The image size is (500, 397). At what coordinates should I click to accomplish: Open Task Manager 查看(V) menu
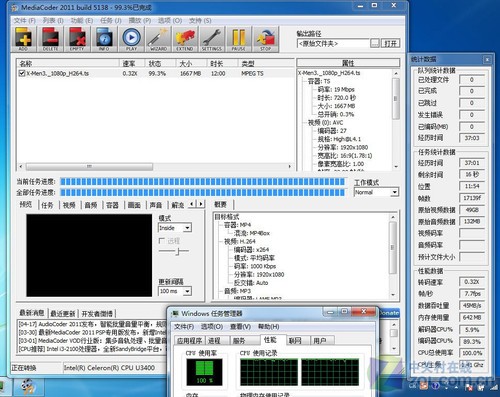click(240, 327)
